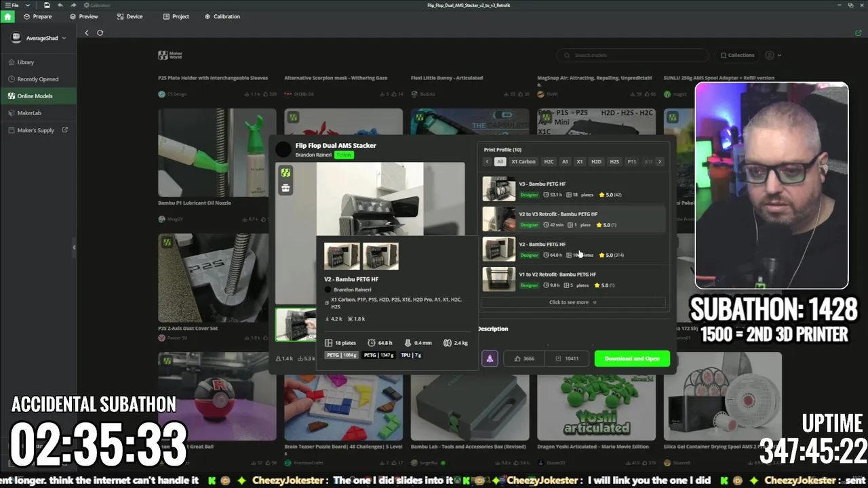Like the model (3666 likes)

[524, 359]
